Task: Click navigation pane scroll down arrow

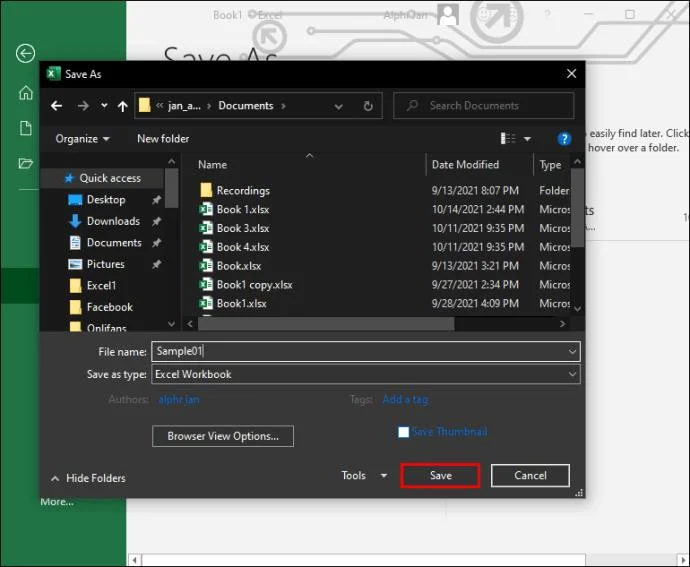Action: coord(172,324)
